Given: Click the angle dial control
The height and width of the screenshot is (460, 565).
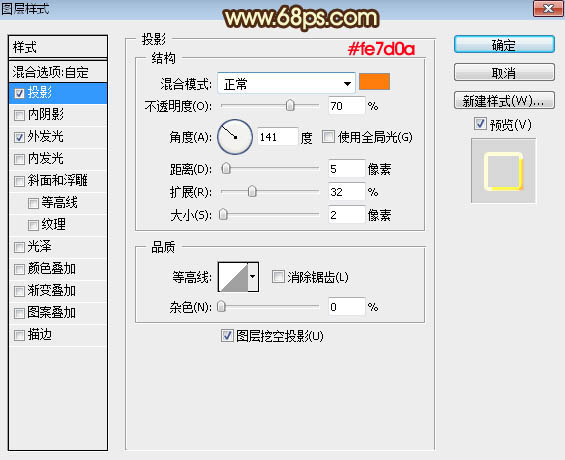Looking at the screenshot, I should click(x=235, y=137).
